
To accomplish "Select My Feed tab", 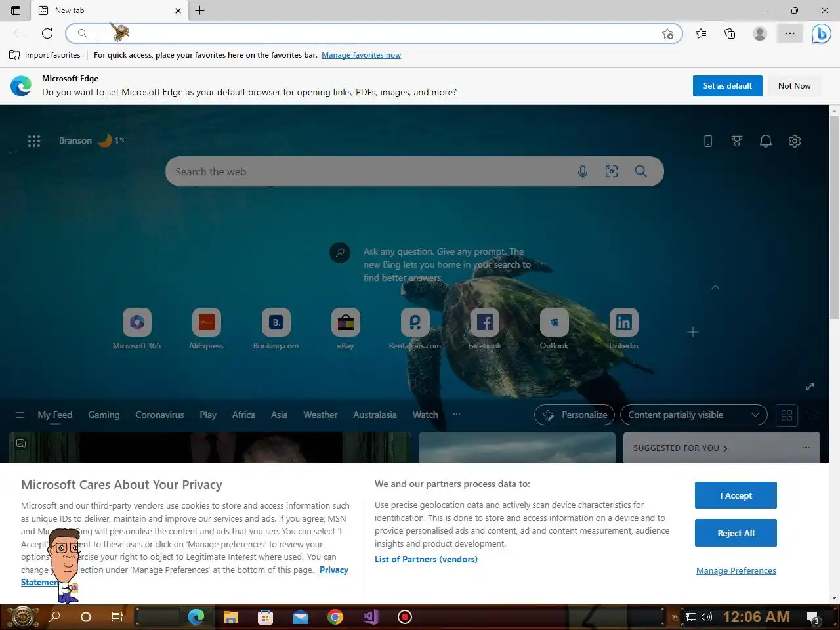I will [55, 415].
